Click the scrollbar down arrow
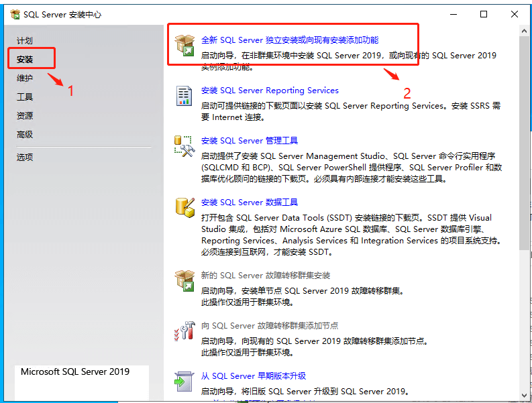The width and height of the screenshot is (532, 403). 524,396
